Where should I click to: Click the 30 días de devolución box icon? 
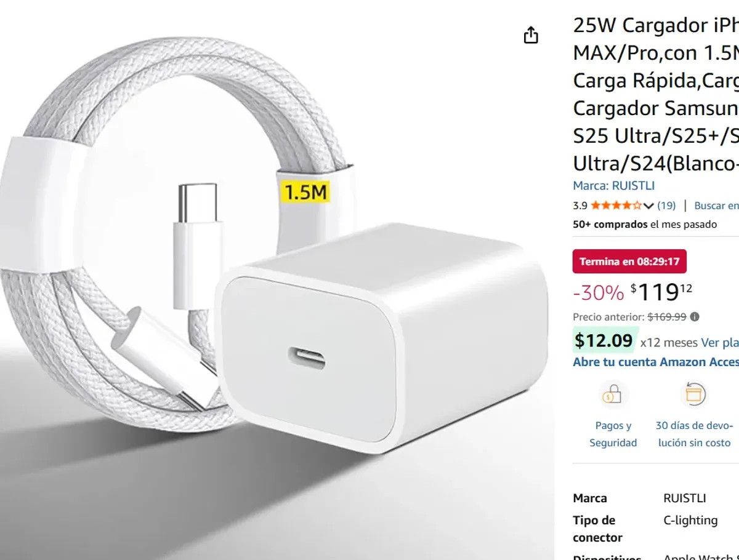(x=694, y=394)
